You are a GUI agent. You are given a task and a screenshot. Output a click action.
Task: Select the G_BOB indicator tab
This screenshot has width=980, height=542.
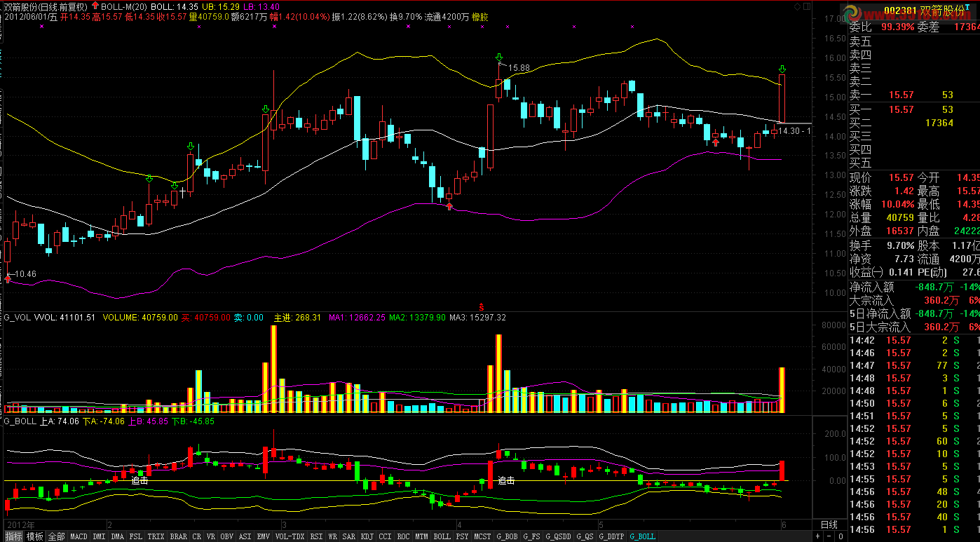[x=507, y=536]
